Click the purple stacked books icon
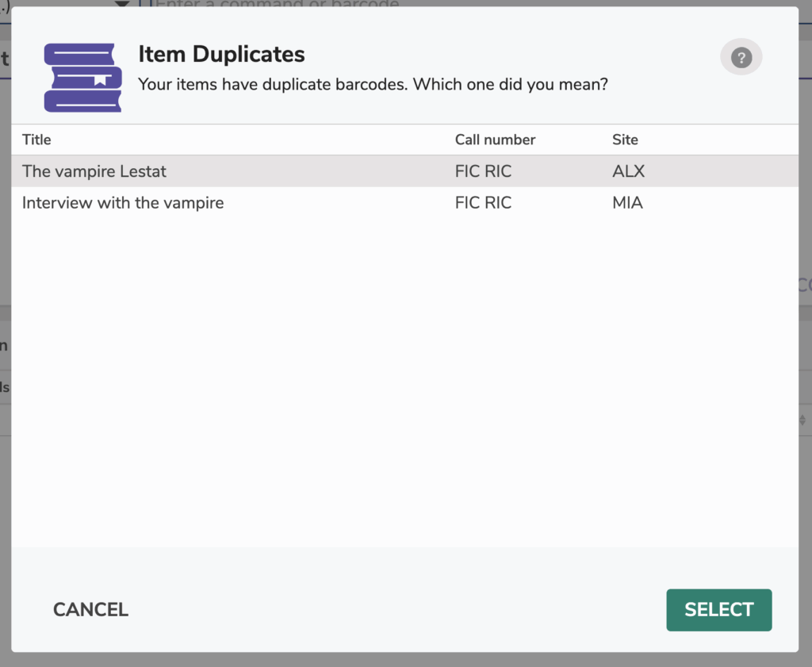812x667 pixels. tap(82, 77)
